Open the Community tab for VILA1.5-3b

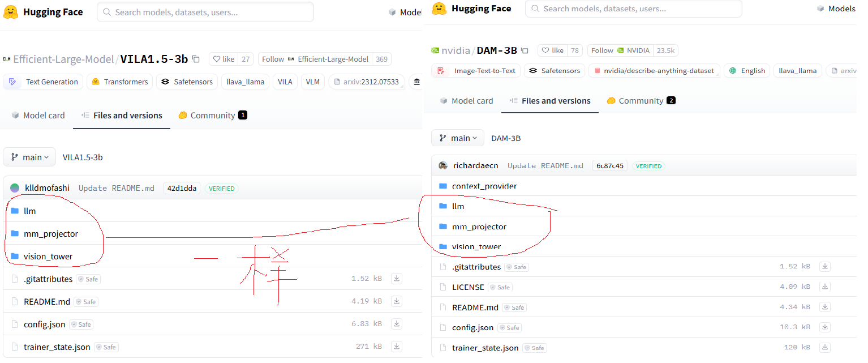pos(213,116)
